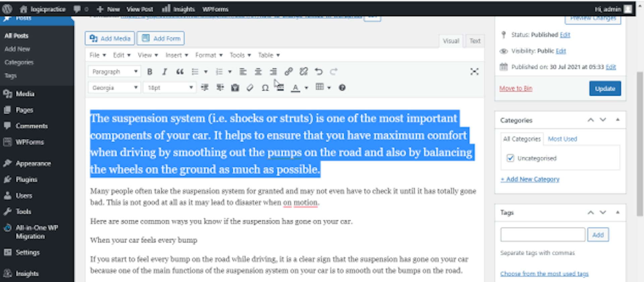Image resolution: width=644 pixels, height=282 pixels.
Task: Decrease indent of the paragraph
Action: (204, 88)
